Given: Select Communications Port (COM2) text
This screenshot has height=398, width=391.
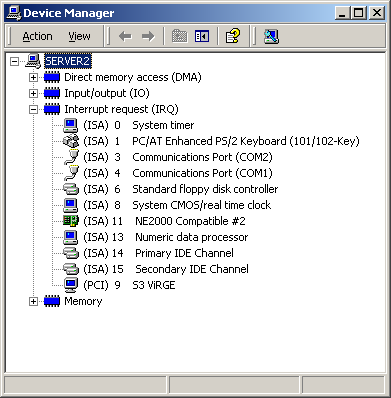Looking at the screenshot, I should pyautogui.click(x=202, y=157).
